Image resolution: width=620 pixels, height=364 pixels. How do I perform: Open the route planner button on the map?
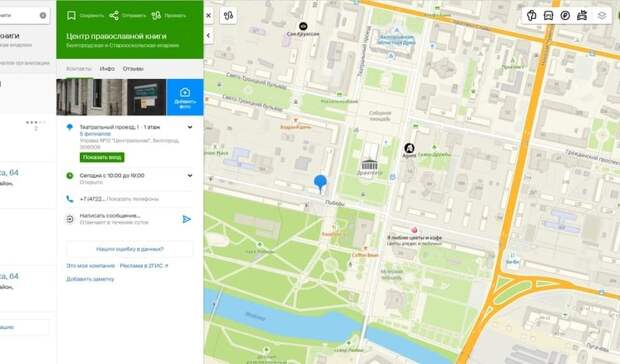click(229, 16)
